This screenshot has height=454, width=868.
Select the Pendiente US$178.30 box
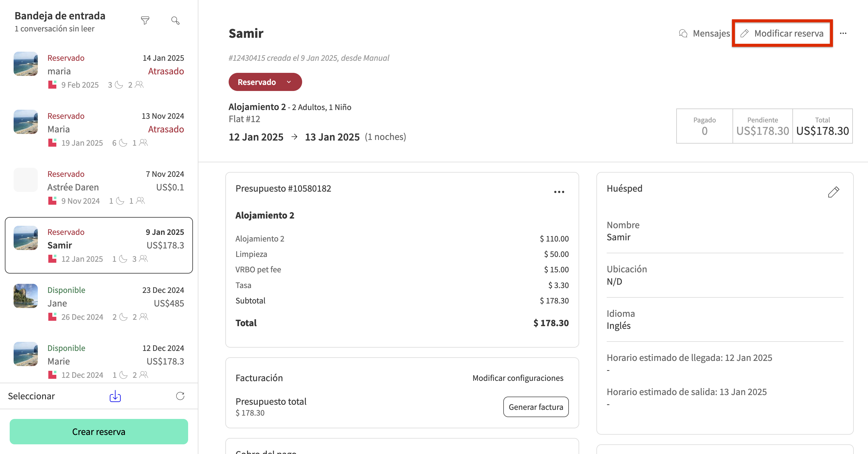[x=762, y=126]
